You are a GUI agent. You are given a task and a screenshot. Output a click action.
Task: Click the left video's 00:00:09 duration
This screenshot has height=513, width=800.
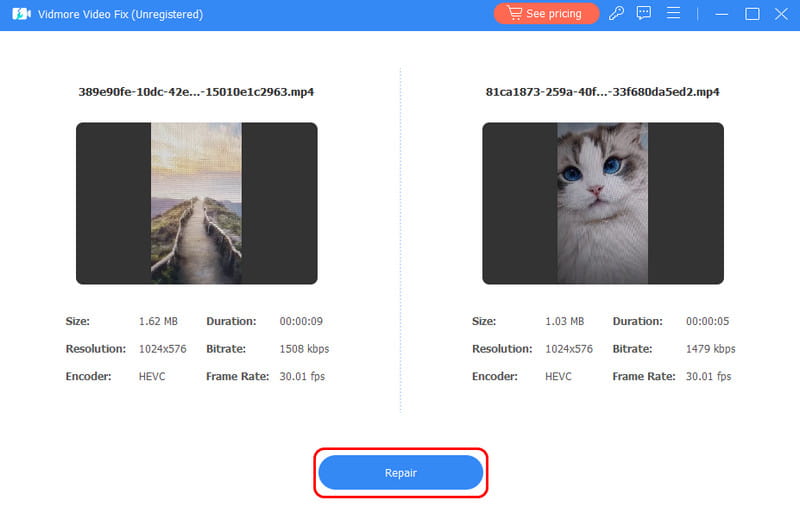coord(302,322)
